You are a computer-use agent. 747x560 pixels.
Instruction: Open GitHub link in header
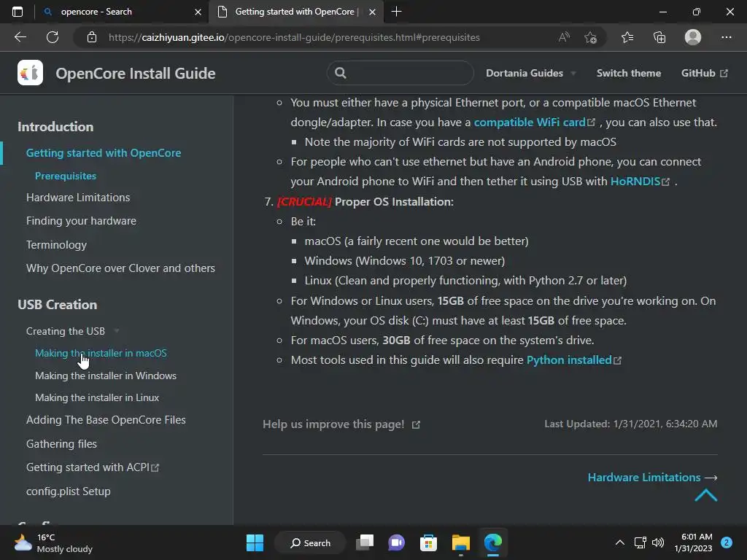coord(704,73)
